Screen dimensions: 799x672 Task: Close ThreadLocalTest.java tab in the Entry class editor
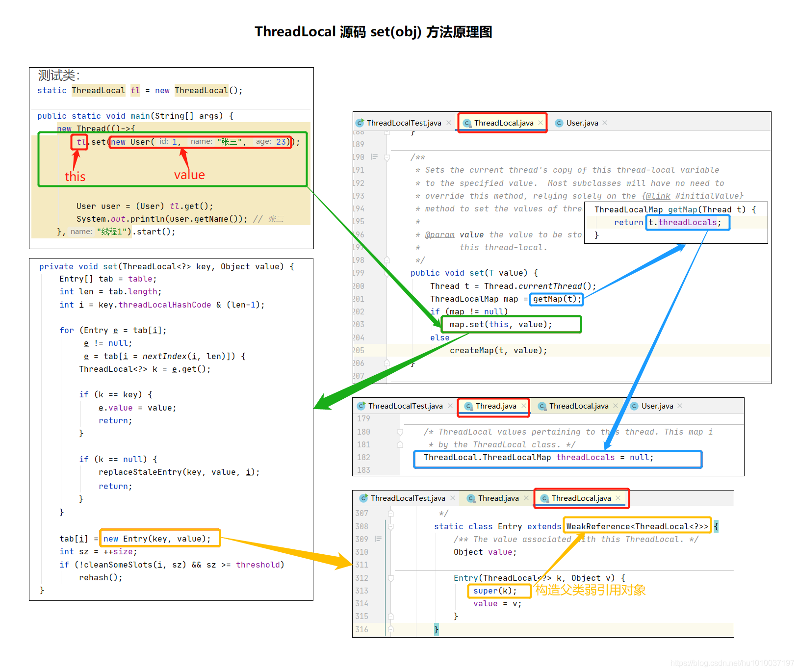[x=453, y=498]
